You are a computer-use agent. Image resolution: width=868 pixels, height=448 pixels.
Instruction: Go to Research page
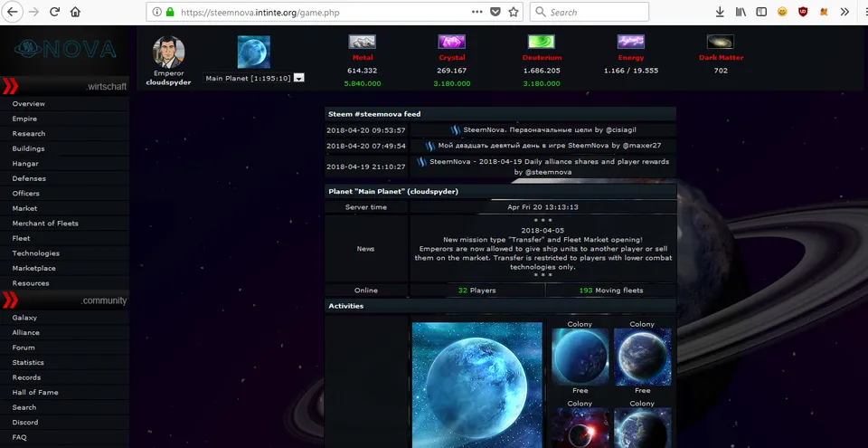tap(29, 134)
